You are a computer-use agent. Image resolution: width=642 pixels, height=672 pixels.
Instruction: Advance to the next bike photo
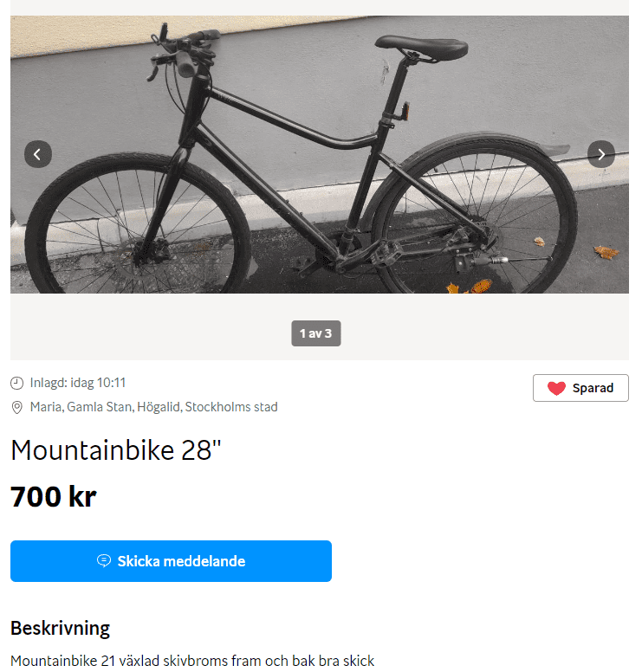click(x=601, y=154)
